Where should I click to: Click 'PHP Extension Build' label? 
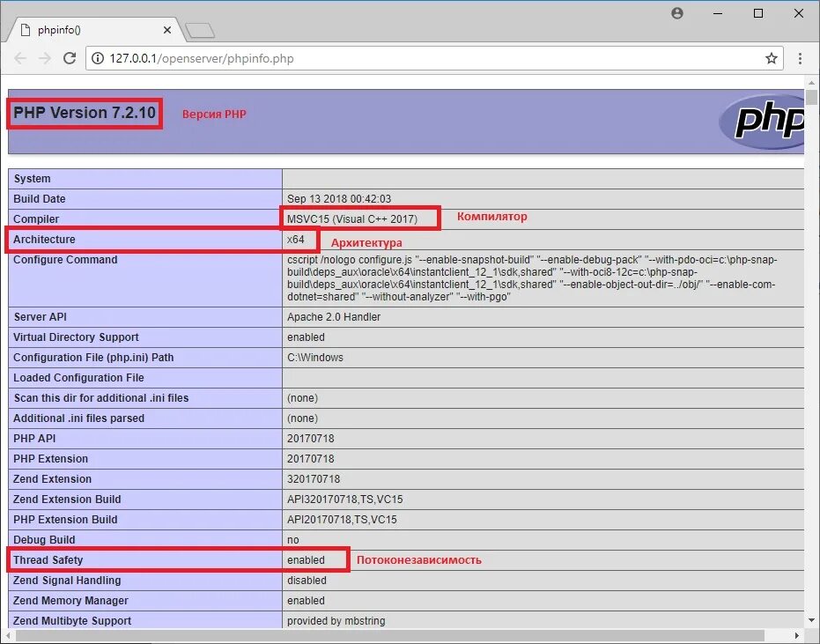point(65,520)
